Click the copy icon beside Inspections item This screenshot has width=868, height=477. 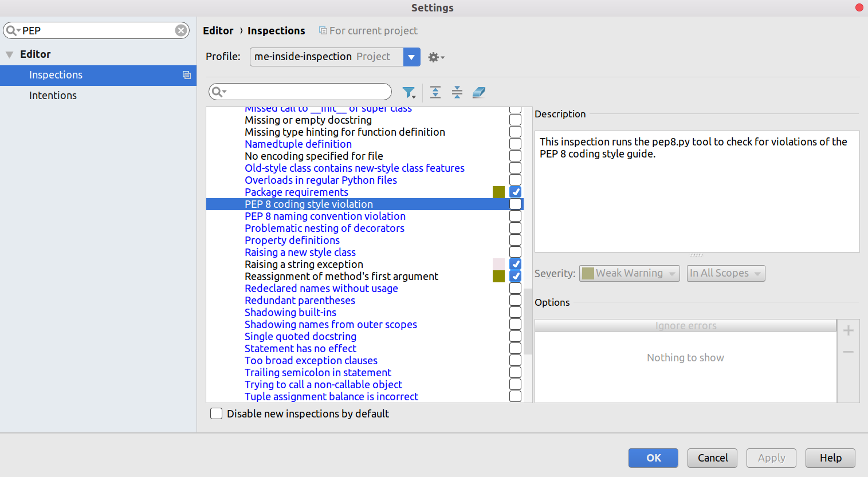coord(187,75)
